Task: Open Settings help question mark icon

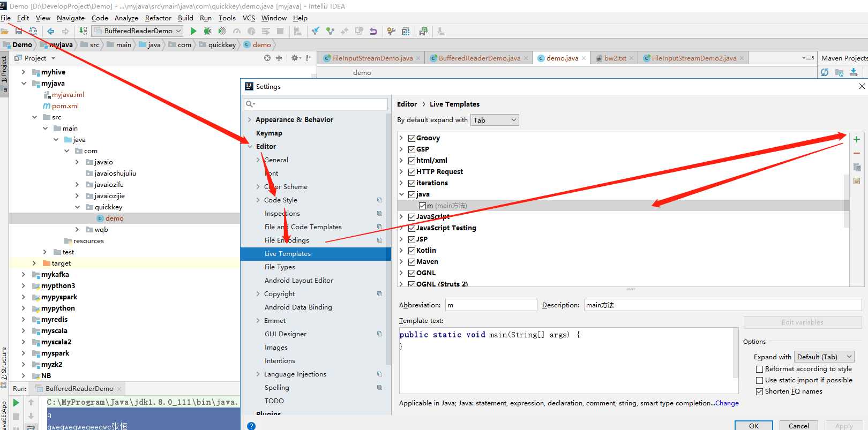Action: [x=251, y=426]
